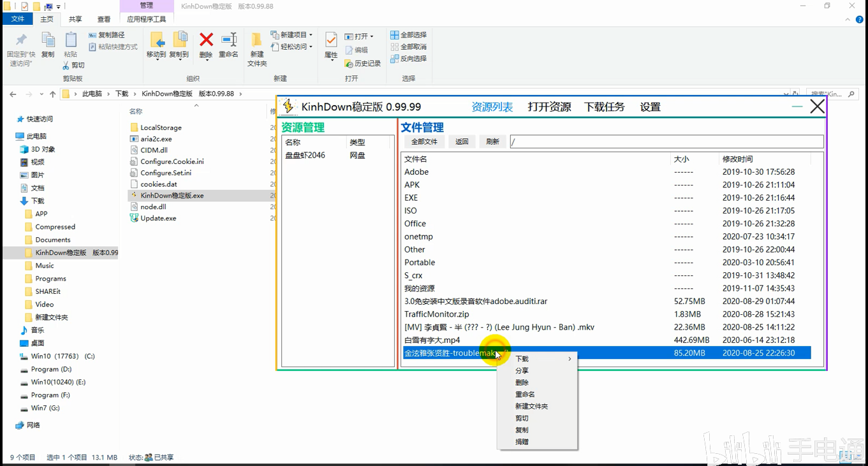This screenshot has width=868, height=466.
Task: Open 设置 tab in KinhDown
Action: tap(651, 107)
